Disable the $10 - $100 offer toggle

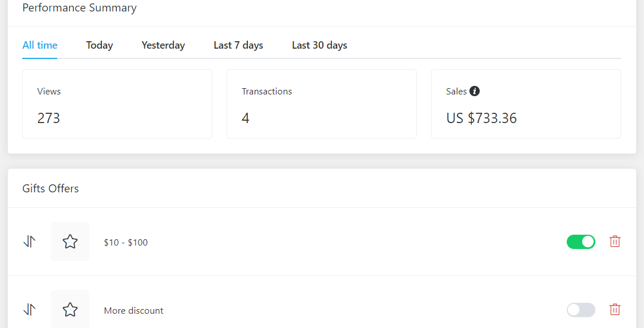[x=580, y=242]
